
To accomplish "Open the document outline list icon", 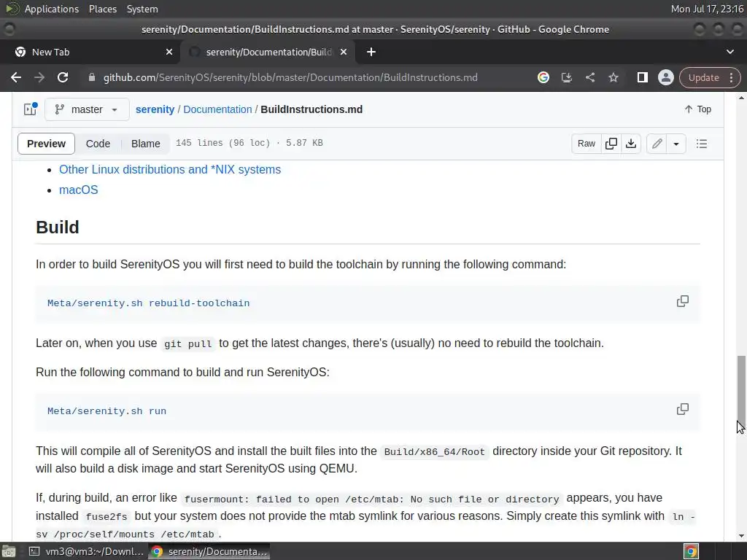I will click(701, 144).
